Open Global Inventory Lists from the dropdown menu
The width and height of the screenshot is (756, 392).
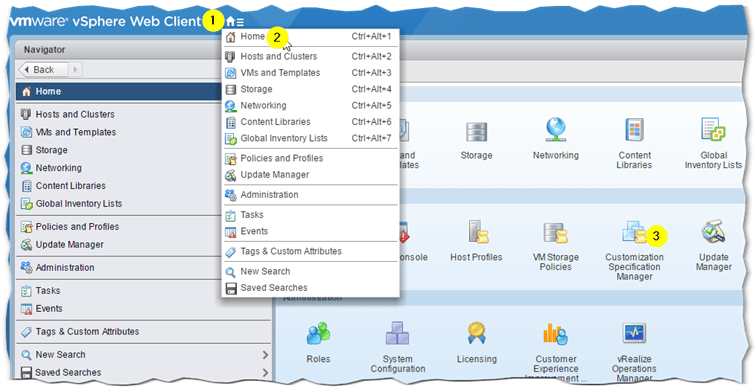coord(310,138)
